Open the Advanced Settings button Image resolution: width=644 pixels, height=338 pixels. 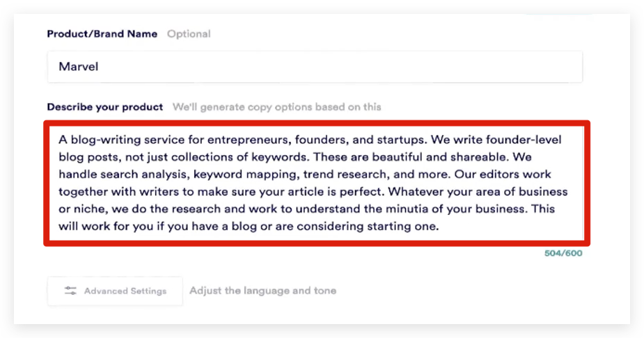point(115,291)
